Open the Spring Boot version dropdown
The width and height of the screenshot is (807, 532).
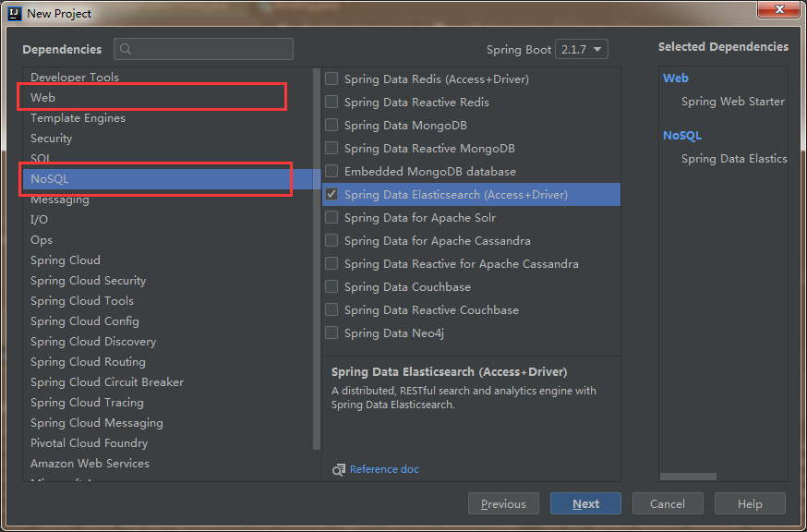pyautogui.click(x=582, y=50)
